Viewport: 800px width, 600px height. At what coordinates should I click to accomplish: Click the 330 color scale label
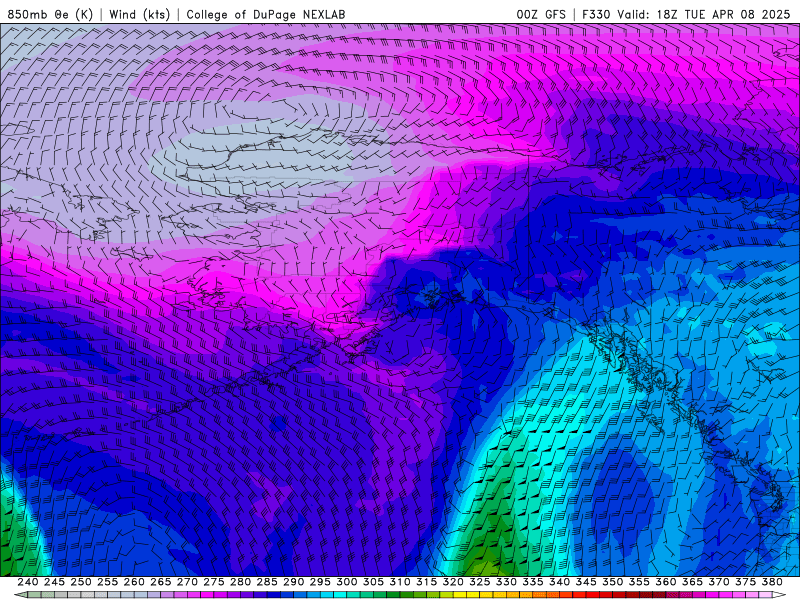tap(506, 582)
